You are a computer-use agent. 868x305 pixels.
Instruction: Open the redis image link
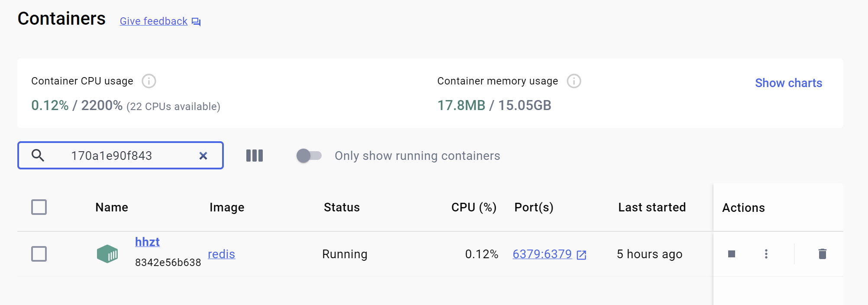[221, 254]
